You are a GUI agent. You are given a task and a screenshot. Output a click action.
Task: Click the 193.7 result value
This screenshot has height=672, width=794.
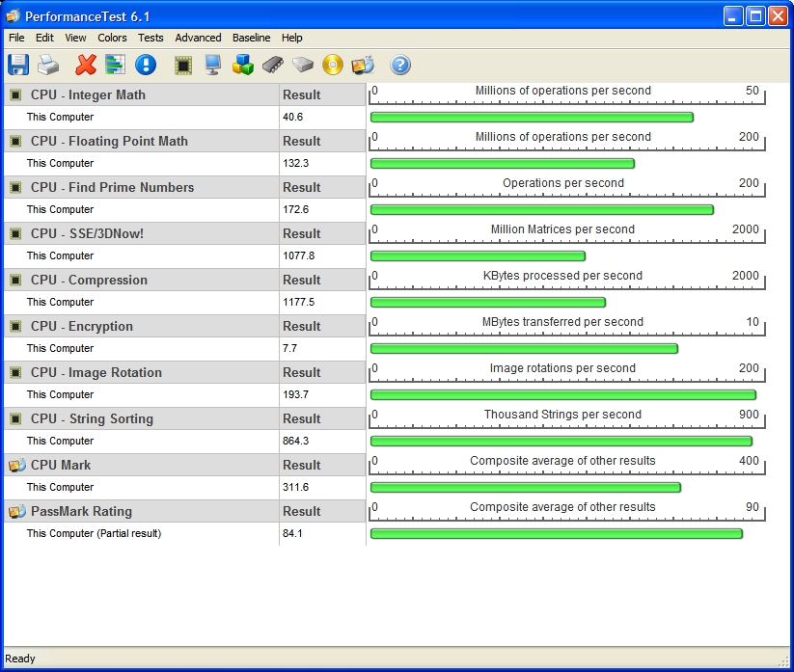coord(296,394)
